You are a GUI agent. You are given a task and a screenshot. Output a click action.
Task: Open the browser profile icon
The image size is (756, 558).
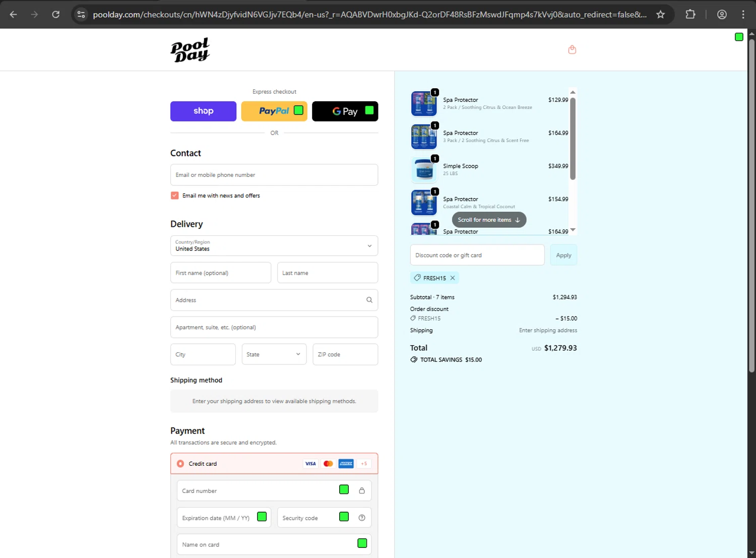pos(722,15)
